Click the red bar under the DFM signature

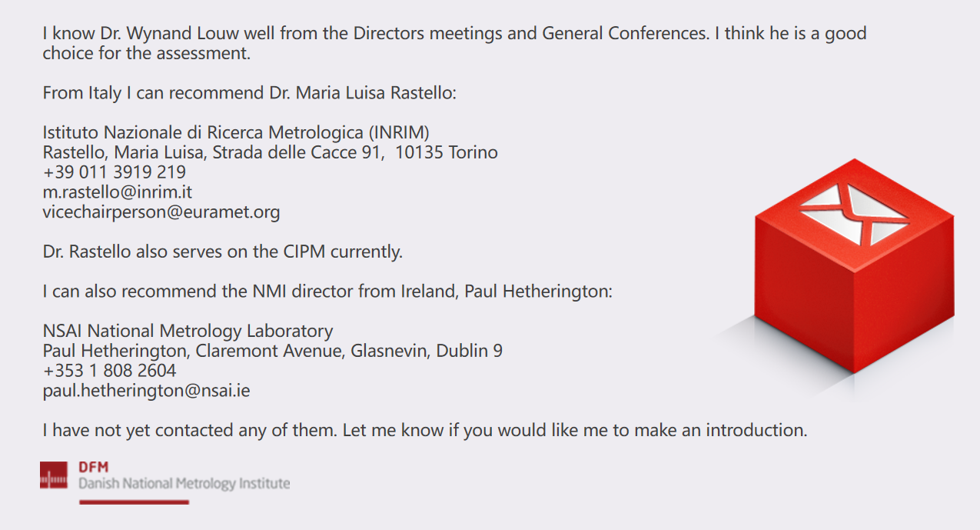tap(134, 502)
